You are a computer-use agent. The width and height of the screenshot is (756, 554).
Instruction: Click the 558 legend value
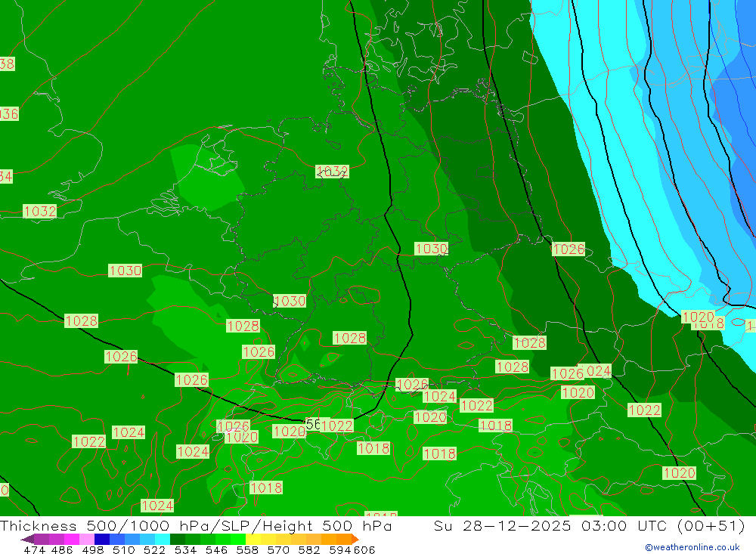[247, 549]
